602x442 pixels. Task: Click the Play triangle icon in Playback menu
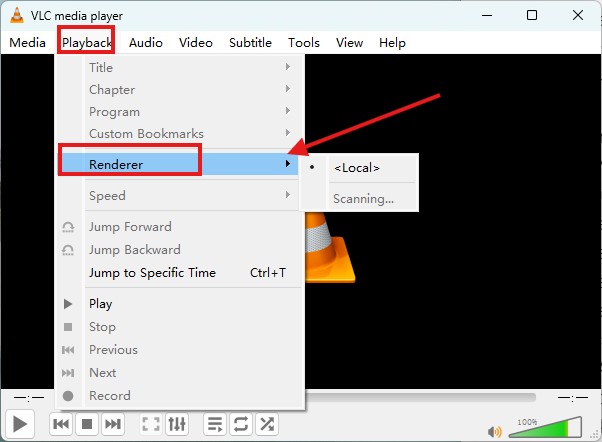68,304
